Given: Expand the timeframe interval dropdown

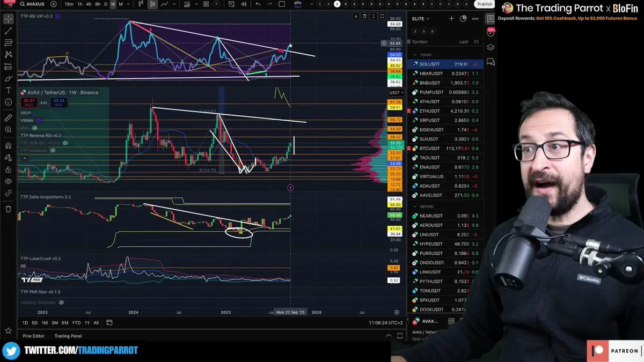Looking at the screenshot, I should point(129,4).
